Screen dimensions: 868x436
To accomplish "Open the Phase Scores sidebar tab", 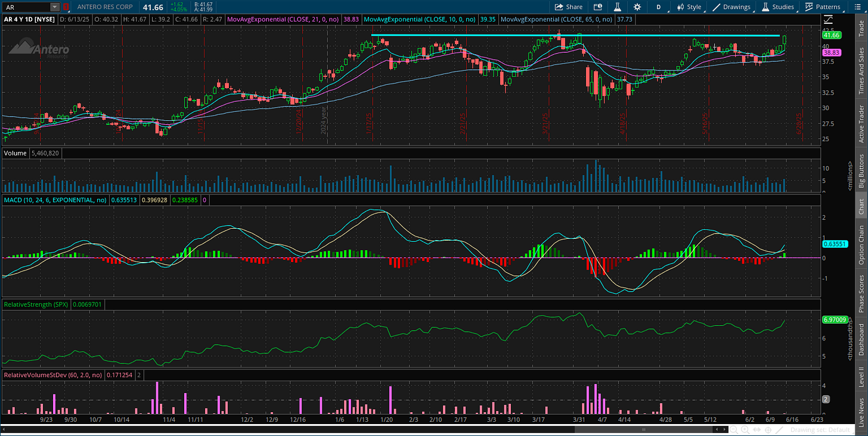I will (861, 294).
